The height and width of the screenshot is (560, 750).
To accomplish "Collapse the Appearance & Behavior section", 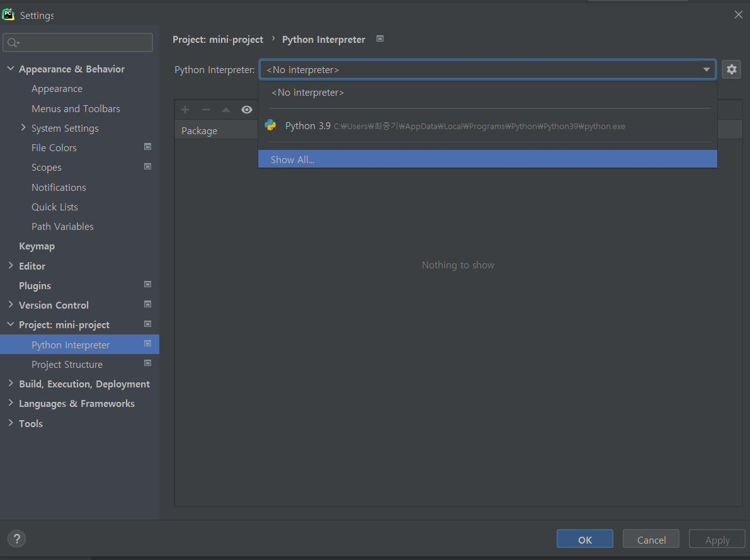I will (11, 69).
